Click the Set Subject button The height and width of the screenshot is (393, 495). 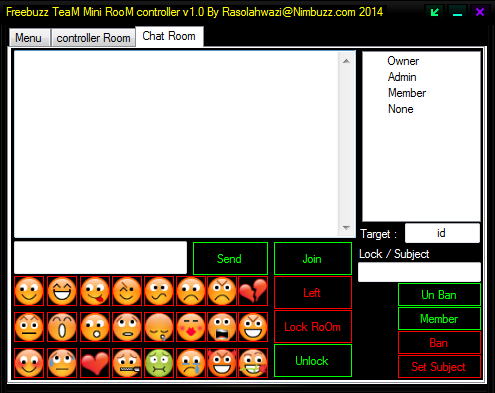click(x=439, y=367)
